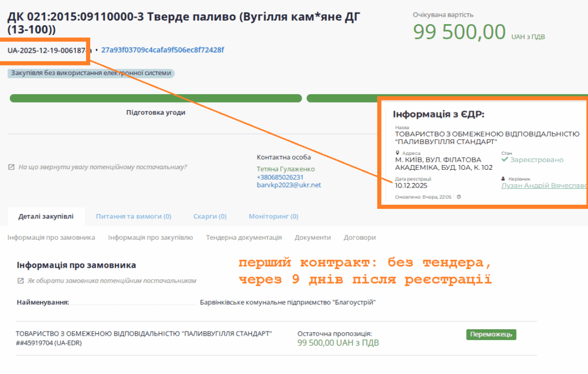Screen dimensions: 588x374
Task: Click phone number +380685026231
Action: click(x=280, y=177)
